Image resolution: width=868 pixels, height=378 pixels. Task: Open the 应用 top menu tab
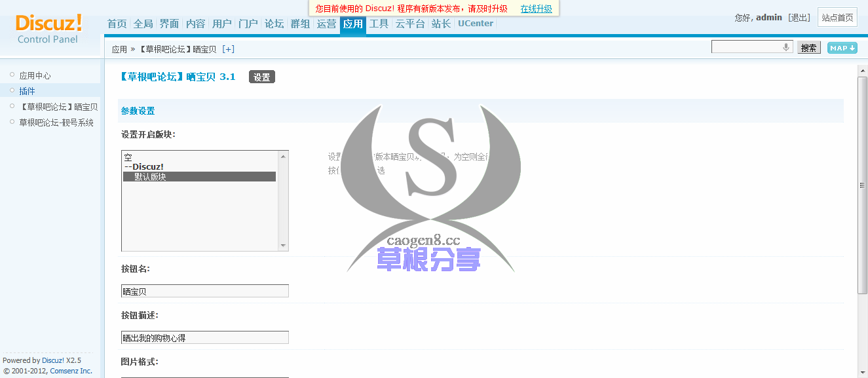tap(352, 24)
